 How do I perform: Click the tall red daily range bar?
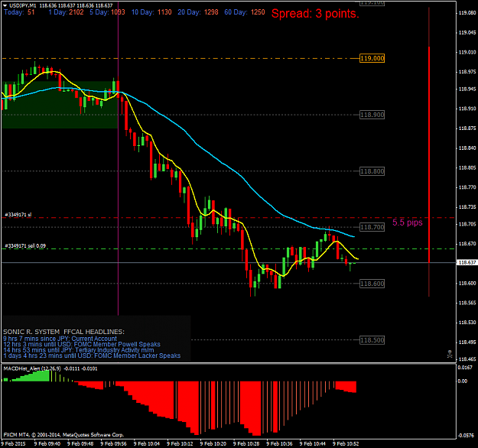point(429,154)
